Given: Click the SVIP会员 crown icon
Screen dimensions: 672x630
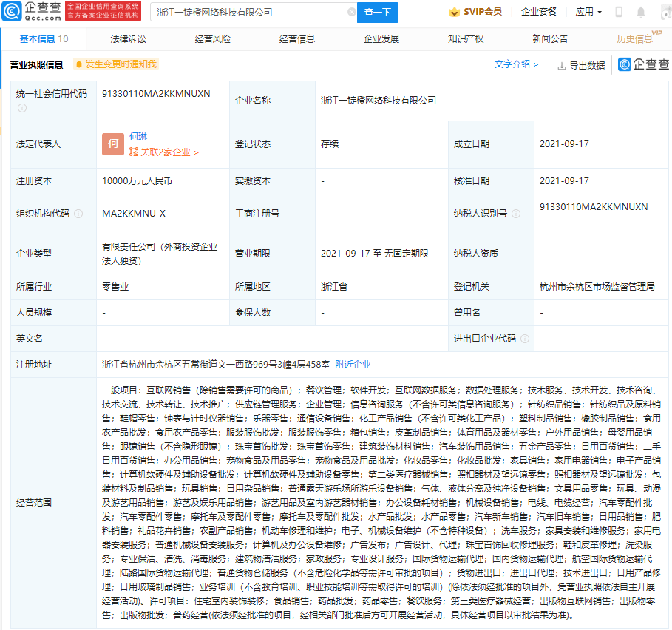Looking at the screenshot, I should click(453, 11).
